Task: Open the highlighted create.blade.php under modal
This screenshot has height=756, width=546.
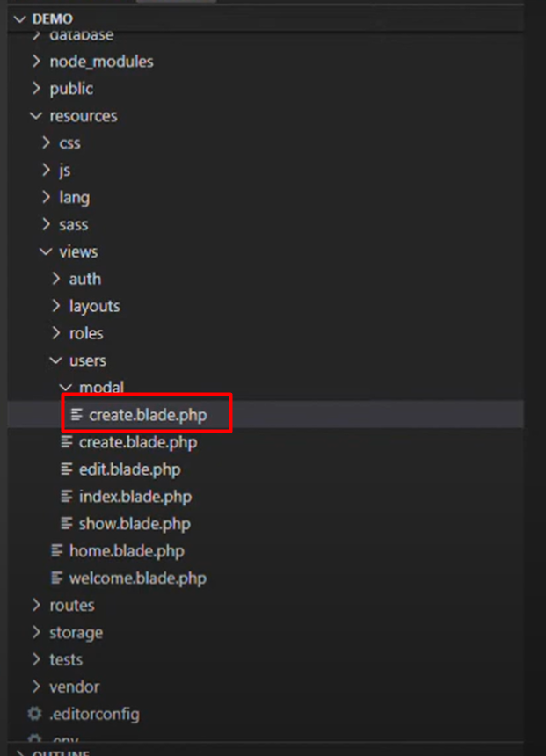Action: pyautogui.click(x=148, y=415)
